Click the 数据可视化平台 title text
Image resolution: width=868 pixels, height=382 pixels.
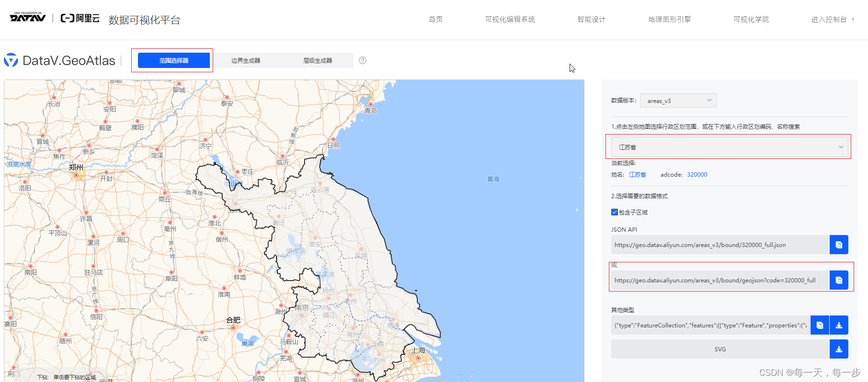click(144, 20)
